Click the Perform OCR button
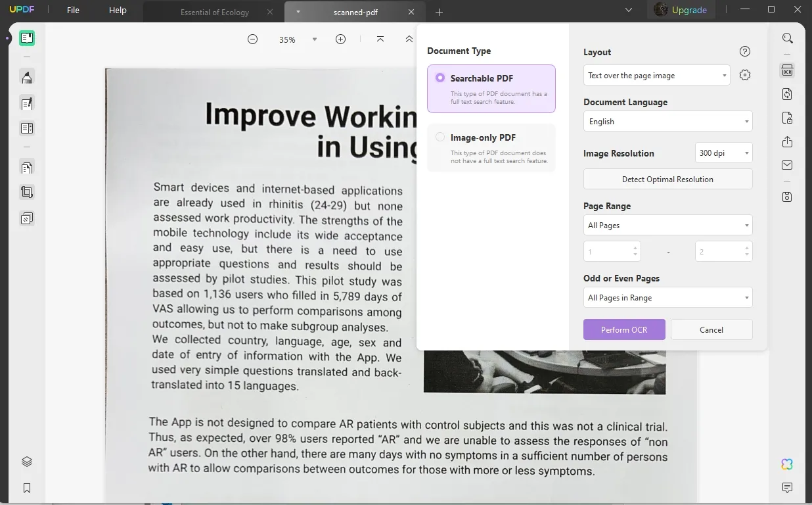 [624, 329]
